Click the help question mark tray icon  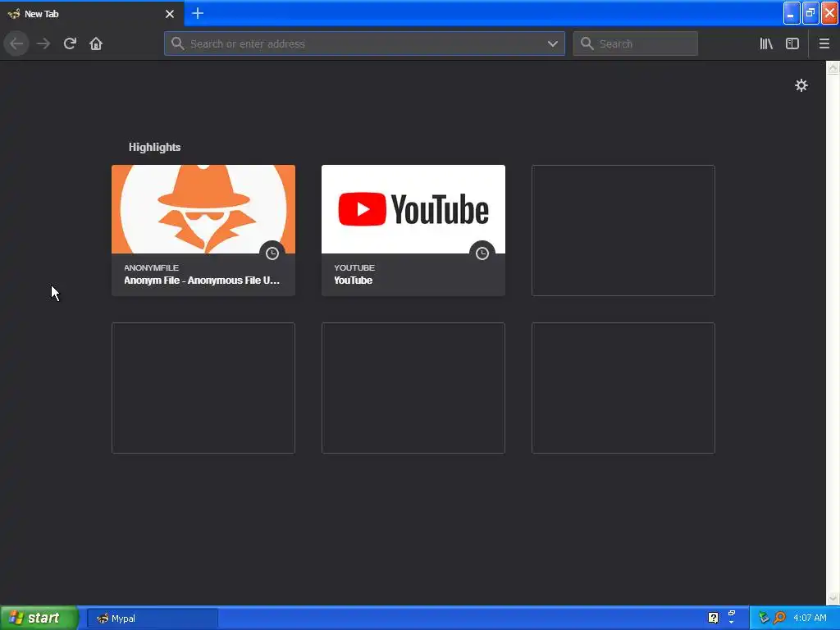(713, 618)
